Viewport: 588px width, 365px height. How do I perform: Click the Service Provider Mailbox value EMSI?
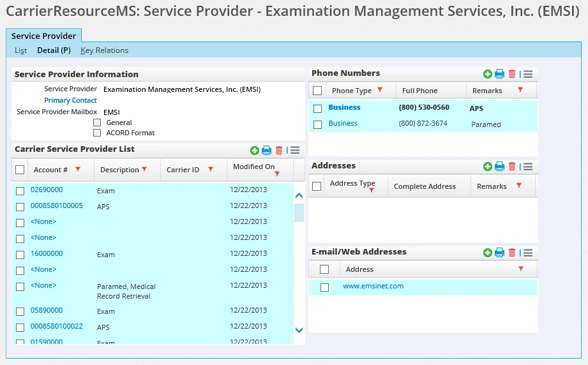coord(112,112)
